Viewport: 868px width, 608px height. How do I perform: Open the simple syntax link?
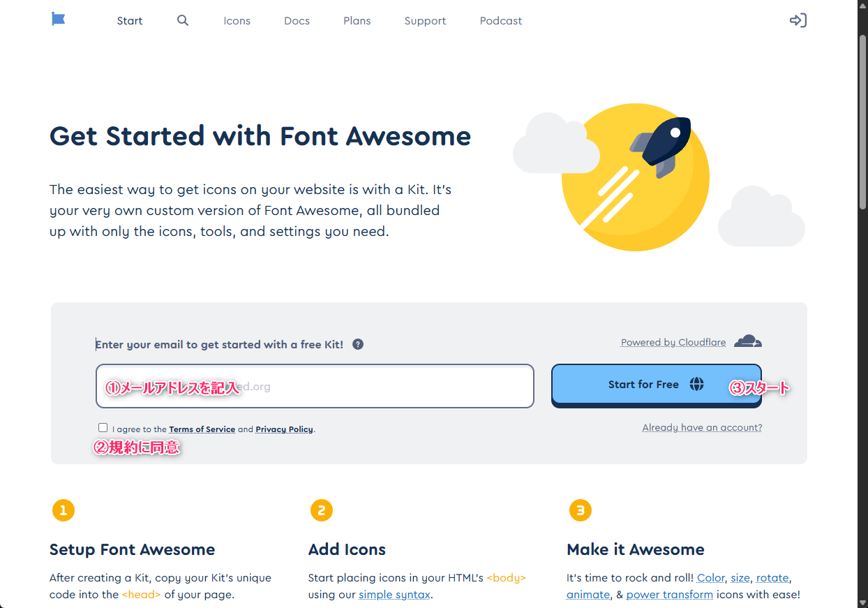pyautogui.click(x=394, y=595)
